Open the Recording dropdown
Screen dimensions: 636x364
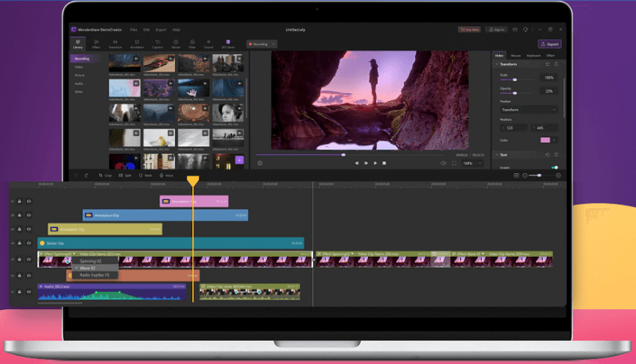(x=261, y=45)
